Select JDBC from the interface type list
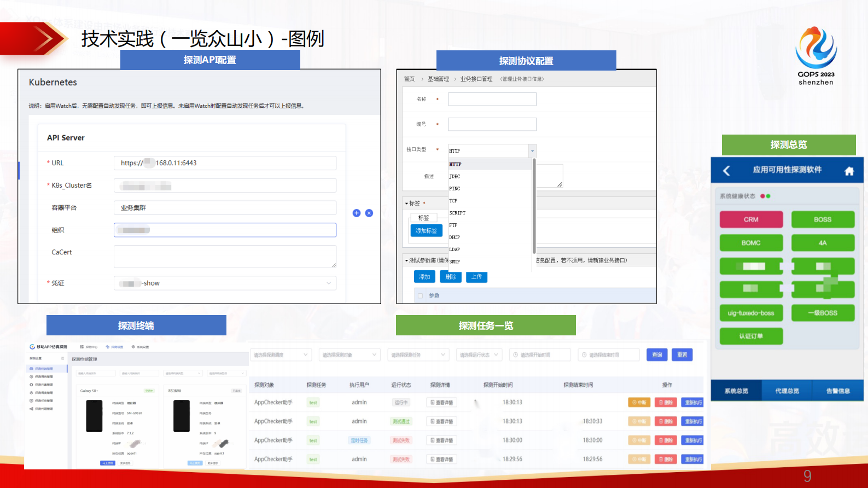The image size is (868, 488). click(x=455, y=177)
